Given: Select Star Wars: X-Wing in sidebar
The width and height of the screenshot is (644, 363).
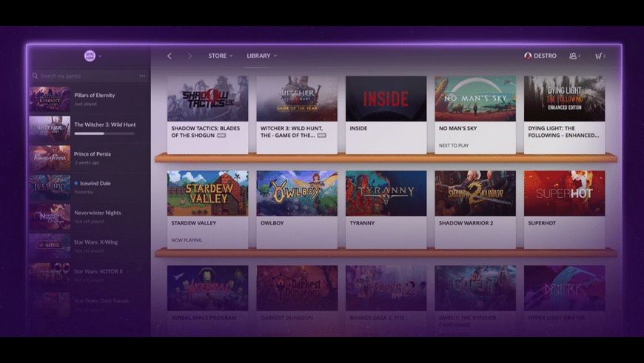Looking at the screenshot, I should click(x=90, y=246).
